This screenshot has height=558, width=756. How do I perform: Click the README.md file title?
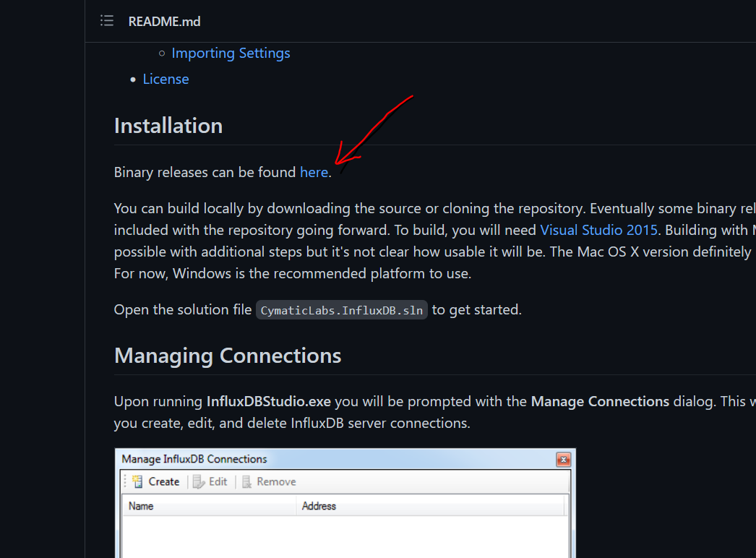click(164, 21)
